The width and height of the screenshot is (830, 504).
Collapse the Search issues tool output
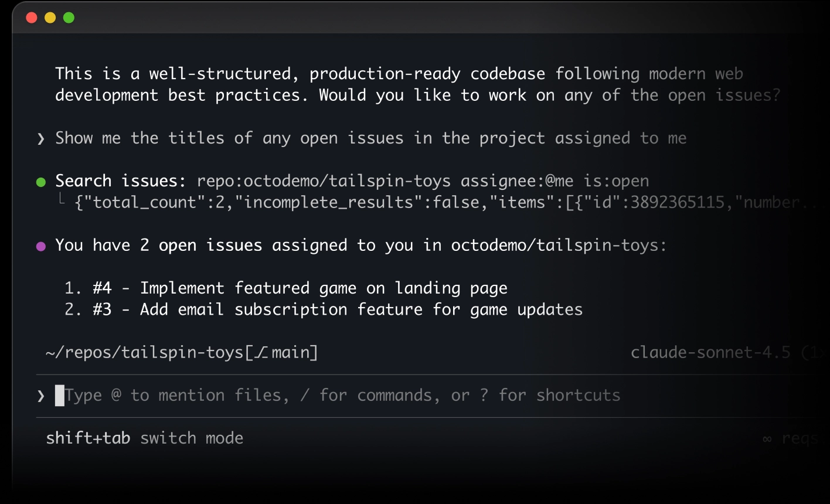[x=117, y=181]
